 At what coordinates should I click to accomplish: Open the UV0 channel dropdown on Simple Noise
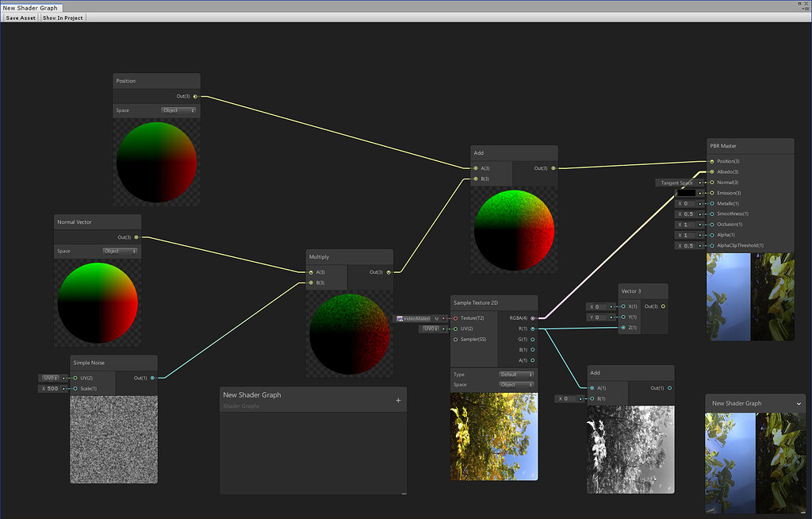click(51, 379)
